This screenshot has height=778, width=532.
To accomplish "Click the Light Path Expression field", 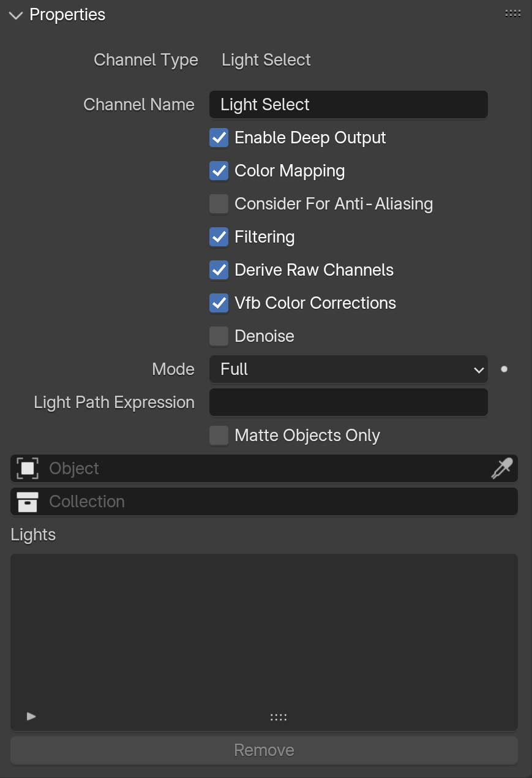I will coord(348,402).
